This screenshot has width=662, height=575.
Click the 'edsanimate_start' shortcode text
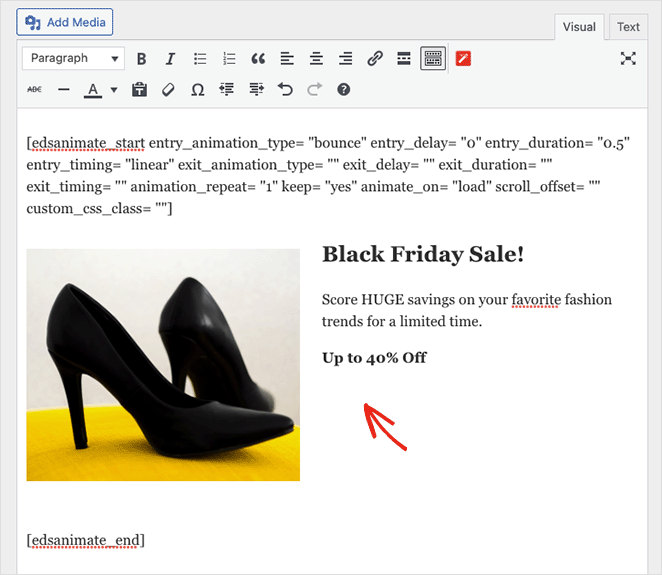pyautogui.click(x=88, y=143)
